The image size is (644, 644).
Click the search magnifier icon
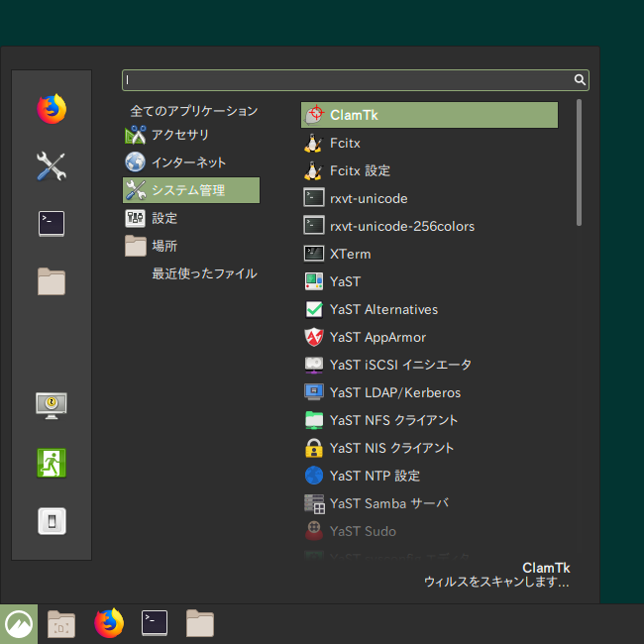580,79
